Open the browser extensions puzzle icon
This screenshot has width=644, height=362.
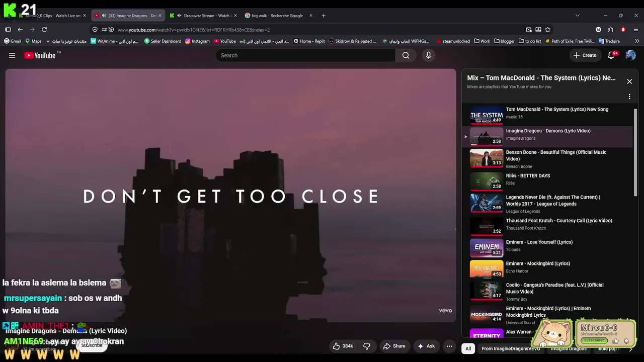point(610,30)
